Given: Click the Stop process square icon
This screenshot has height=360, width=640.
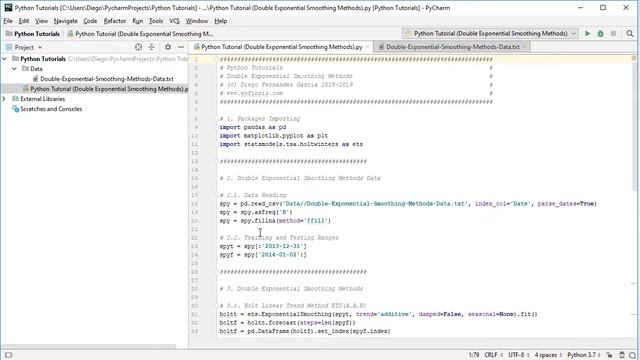Looking at the screenshot, I should click(x=613, y=33).
